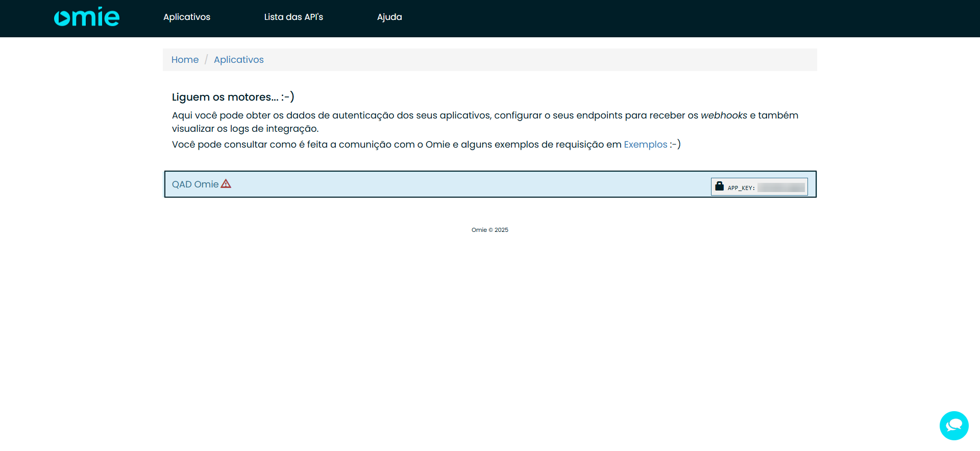Click the Omie logo
The width and height of the screenshot is (980, 451).
tap(87, 17)
